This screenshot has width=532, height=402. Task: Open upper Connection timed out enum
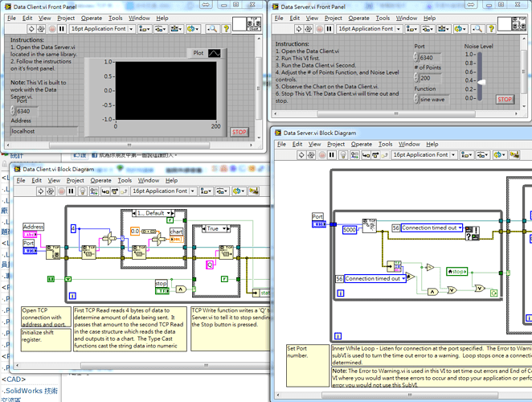(x=432, y=228)
